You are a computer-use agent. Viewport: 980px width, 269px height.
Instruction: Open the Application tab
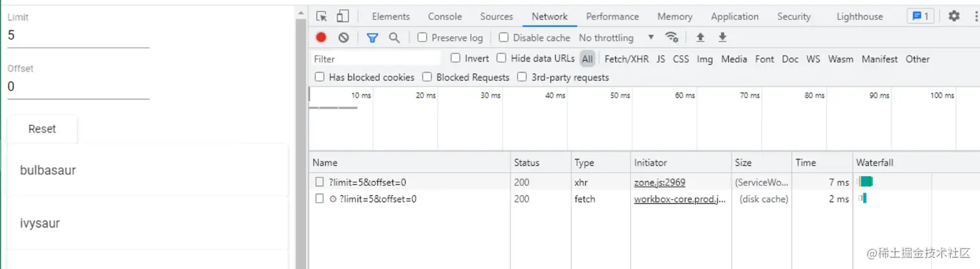click(x=734, y=17)
